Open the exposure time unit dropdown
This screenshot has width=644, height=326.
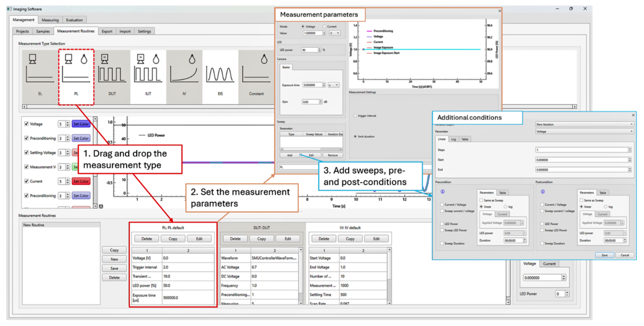[x=334, y=85]
